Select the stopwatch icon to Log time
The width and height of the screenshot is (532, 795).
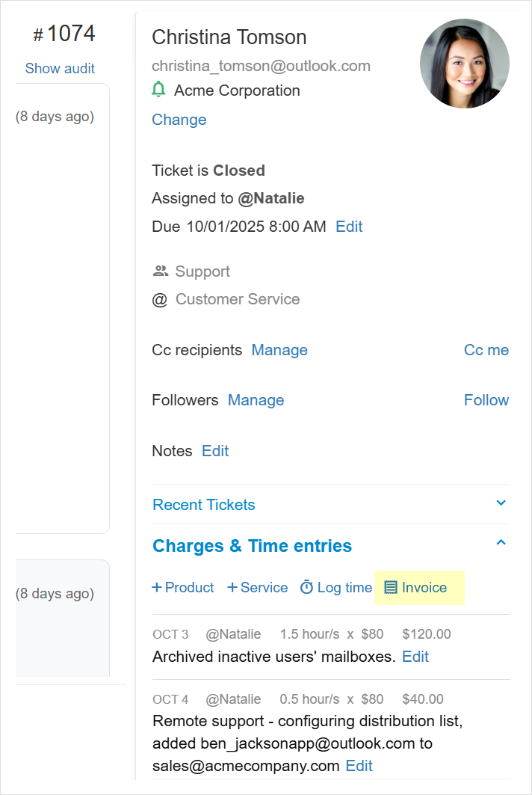coord(306,588)
